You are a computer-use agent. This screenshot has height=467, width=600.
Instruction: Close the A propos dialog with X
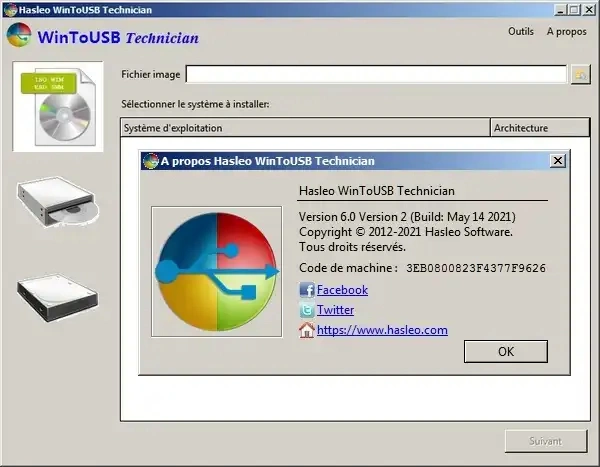(557, 161)
